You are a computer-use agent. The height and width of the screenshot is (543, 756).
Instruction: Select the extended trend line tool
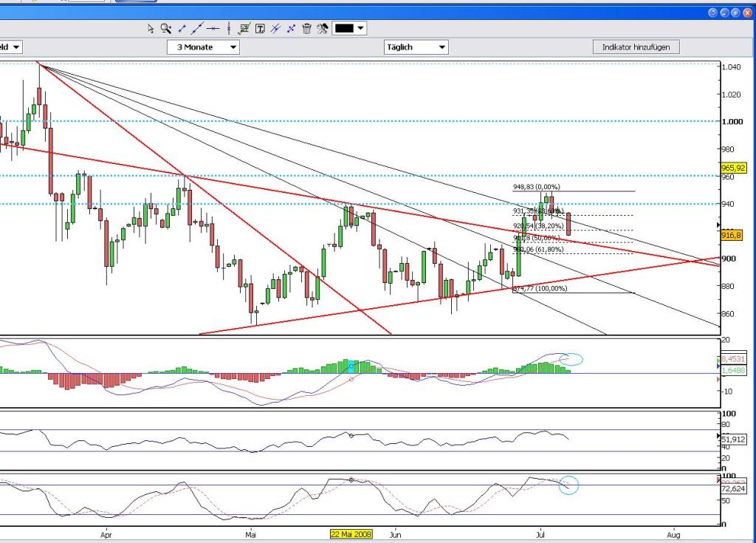[196, 29]
